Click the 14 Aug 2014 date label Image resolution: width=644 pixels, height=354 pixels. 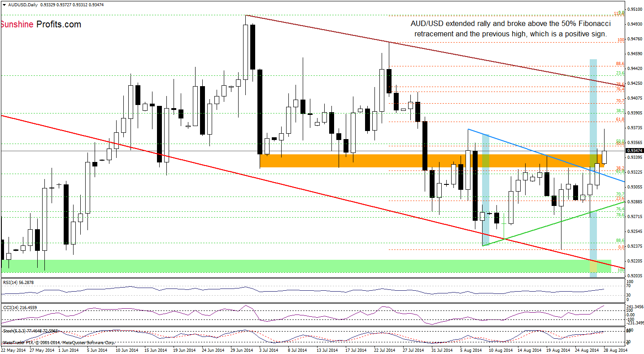click(530, 350)
